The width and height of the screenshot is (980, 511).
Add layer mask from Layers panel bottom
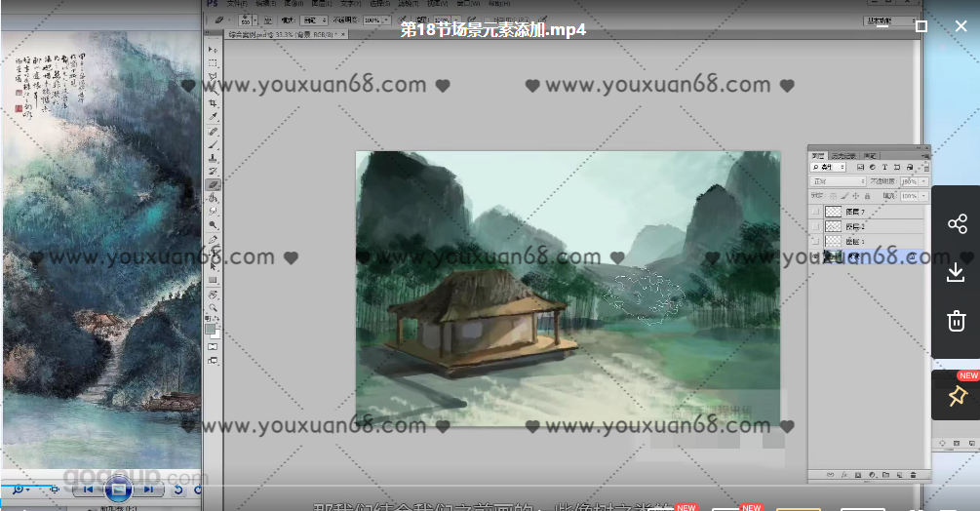(858, 475)
